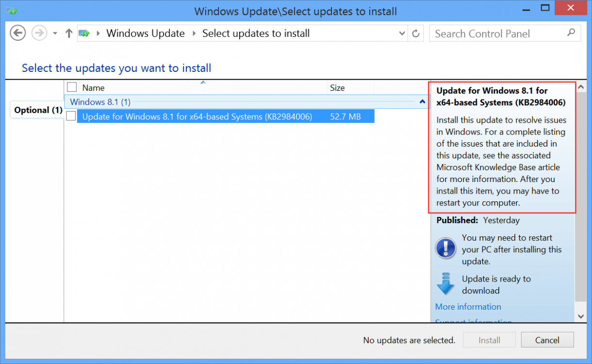
Task: Click the restart warning exclamation icon
Action: coord(445,248)
